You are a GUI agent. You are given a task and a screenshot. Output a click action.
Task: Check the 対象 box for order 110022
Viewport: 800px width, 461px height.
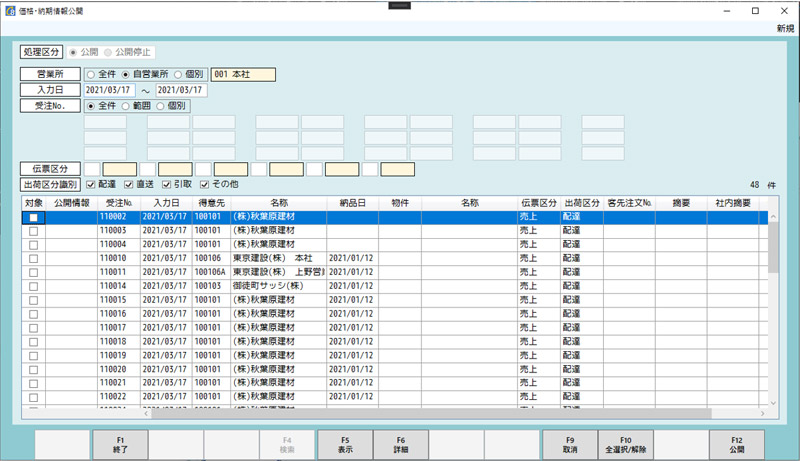34,397
